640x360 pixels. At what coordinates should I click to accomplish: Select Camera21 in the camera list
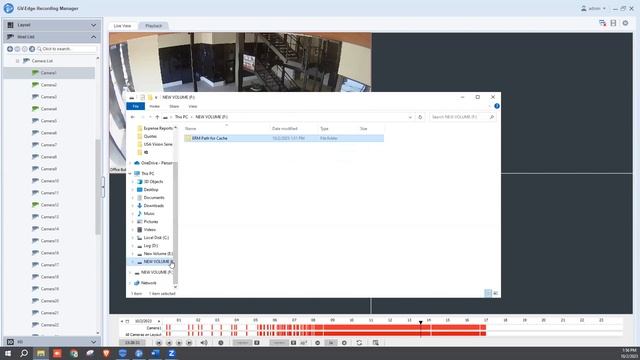coord(49,313)
